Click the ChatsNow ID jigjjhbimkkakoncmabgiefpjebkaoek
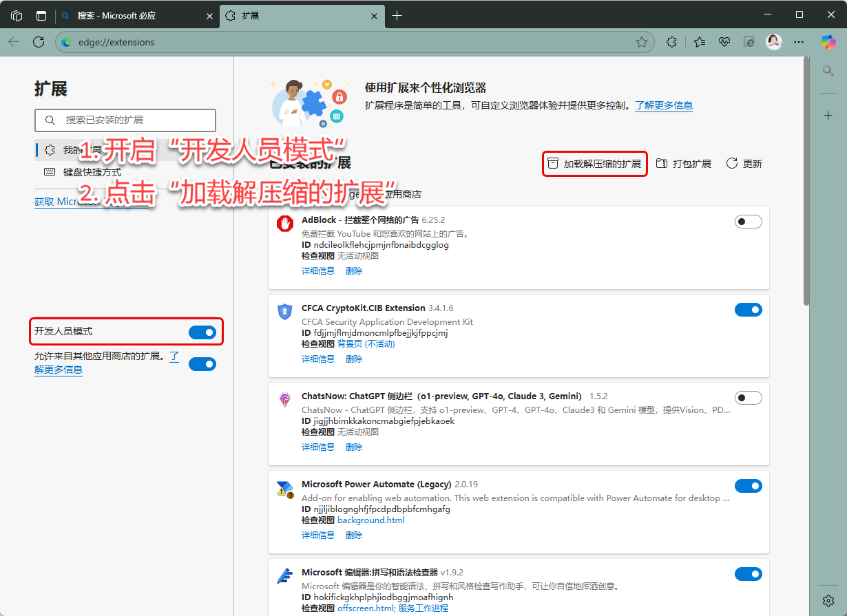847x616 pixels. (384, 421)
